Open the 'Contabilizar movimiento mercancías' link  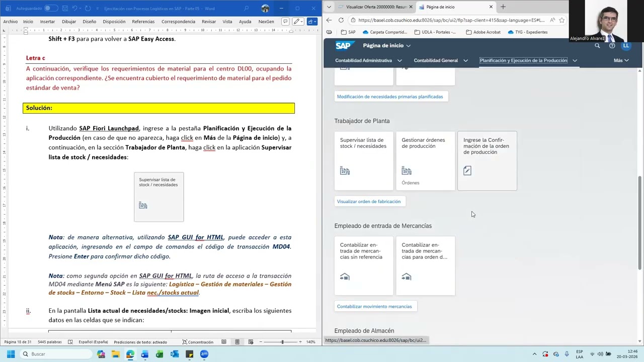point(374,307)
